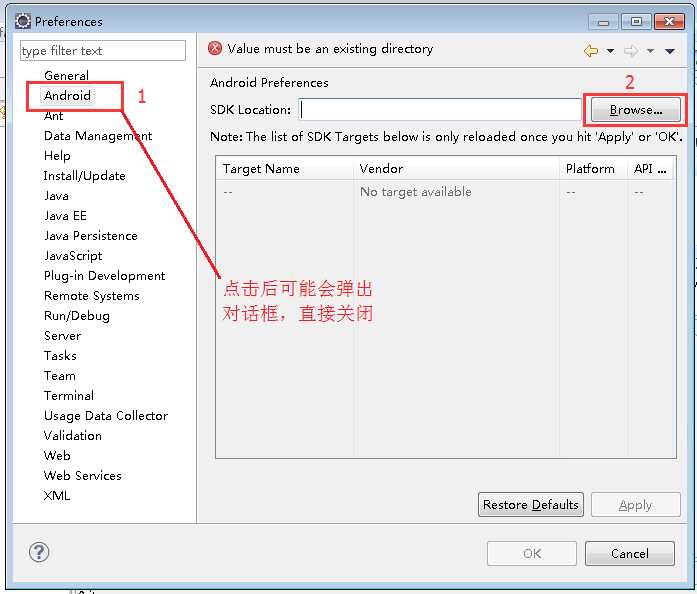Select Web preferences entry
The height and width of the screenshot is (594, 697).
tap(57, 456)
